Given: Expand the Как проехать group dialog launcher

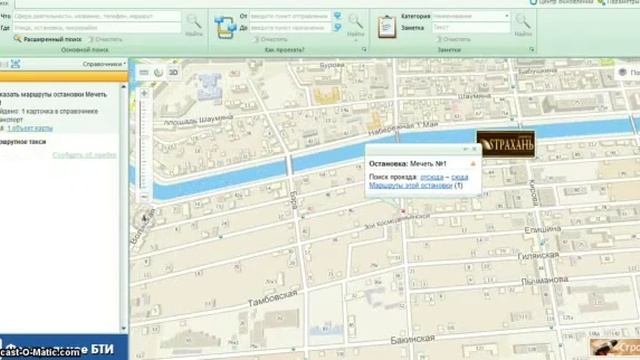Looking at the screenshot, I should click(364, 49).
